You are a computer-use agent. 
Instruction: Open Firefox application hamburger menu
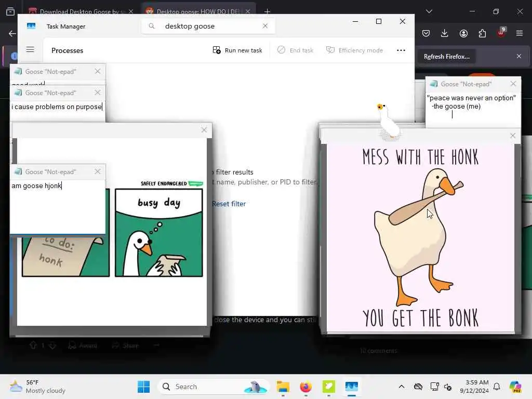[x=520, y=33]
